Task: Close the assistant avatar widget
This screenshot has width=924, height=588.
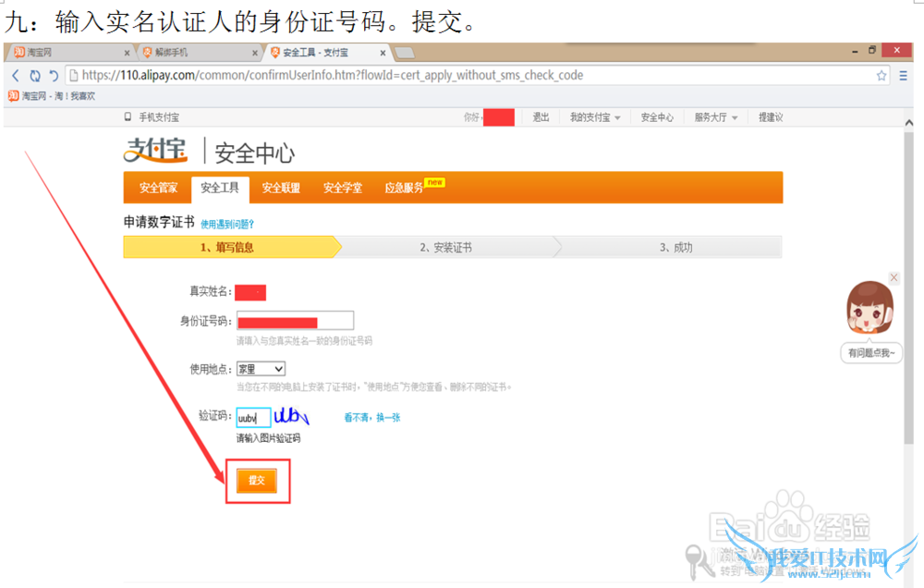Action: (x=894, y=277)
